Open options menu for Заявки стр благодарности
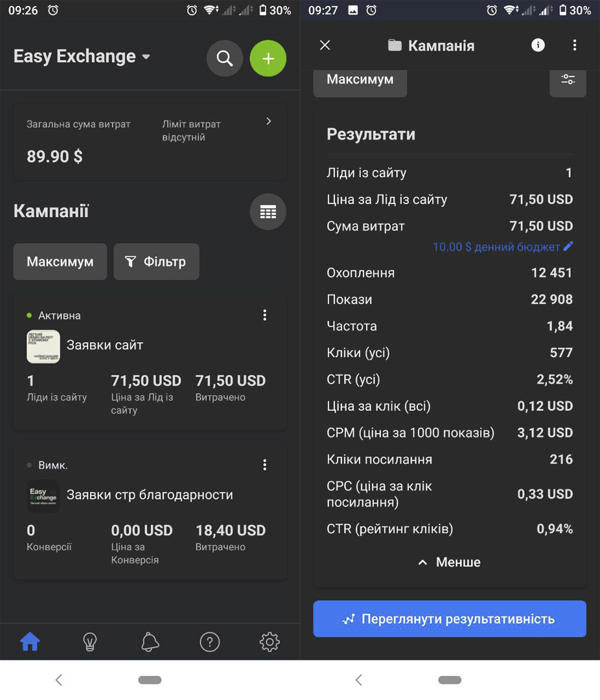Screen dimensions: 600x700 265,465
